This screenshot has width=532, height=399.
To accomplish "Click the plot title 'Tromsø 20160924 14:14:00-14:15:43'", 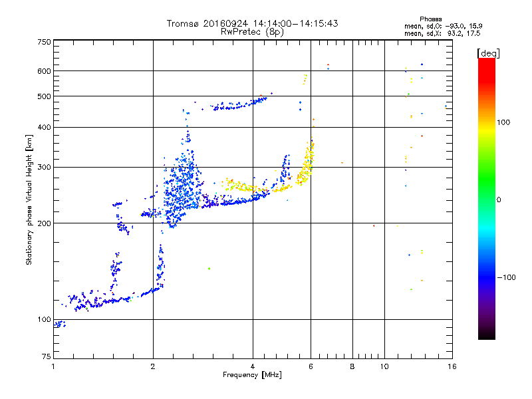I will 252,23.
